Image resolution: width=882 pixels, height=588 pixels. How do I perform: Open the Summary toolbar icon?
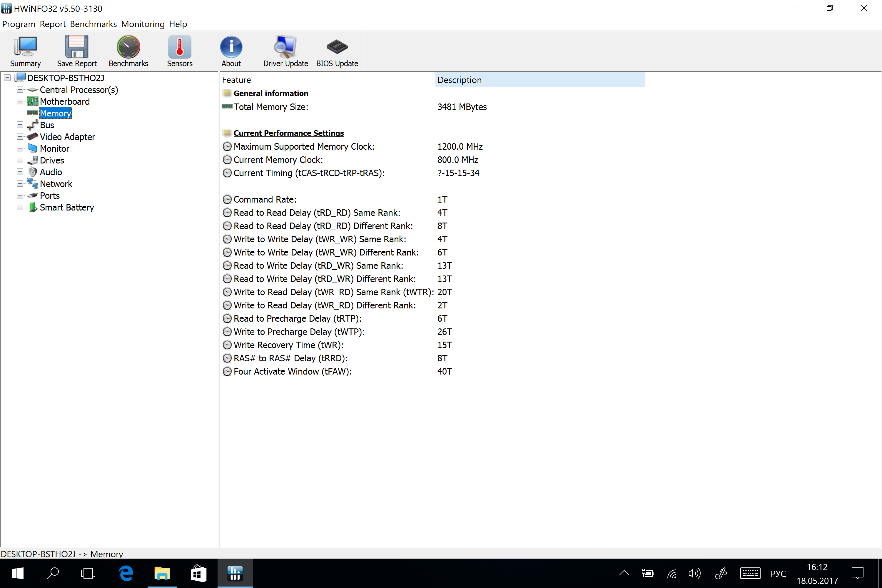26,51
